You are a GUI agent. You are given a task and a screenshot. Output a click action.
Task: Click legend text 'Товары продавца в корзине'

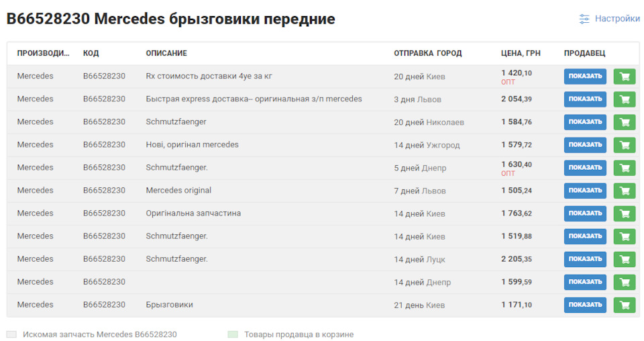299,334
